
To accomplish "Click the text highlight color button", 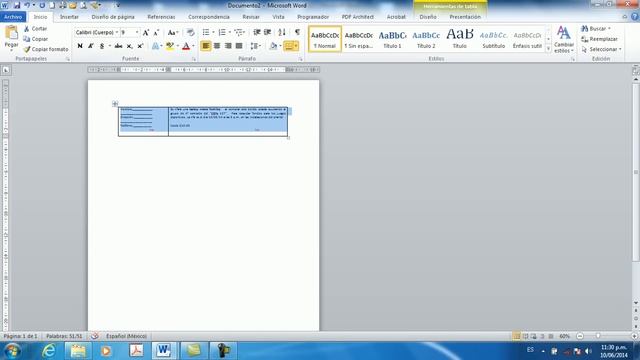I will point(170,46).
